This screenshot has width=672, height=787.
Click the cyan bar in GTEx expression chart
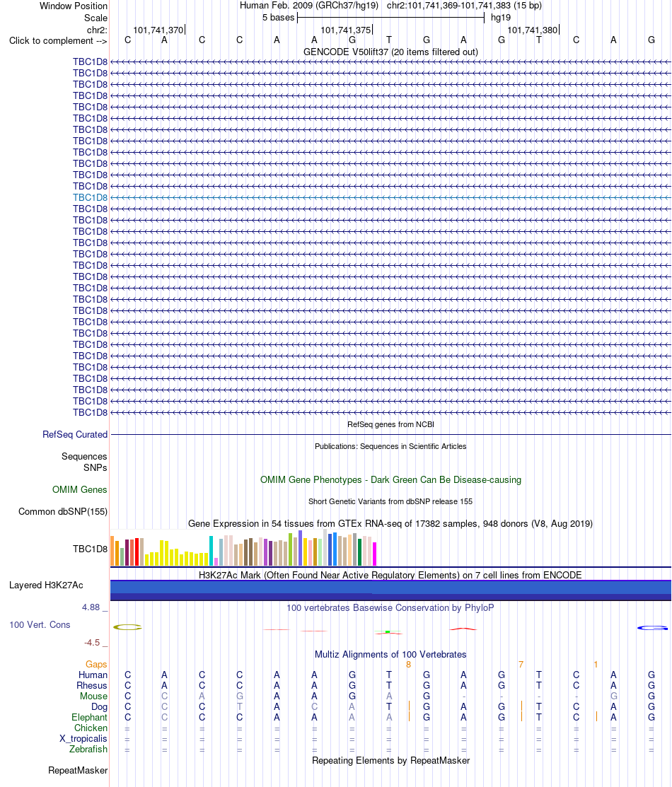212,551
